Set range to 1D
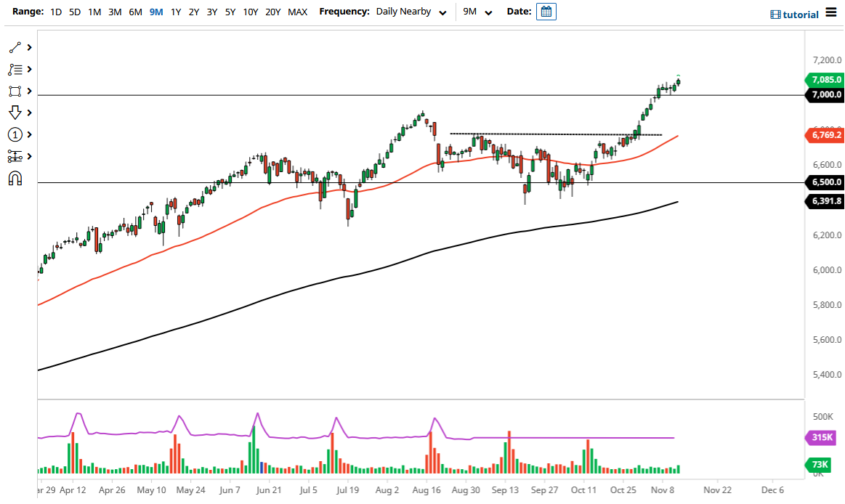 [x=55, y=12]
